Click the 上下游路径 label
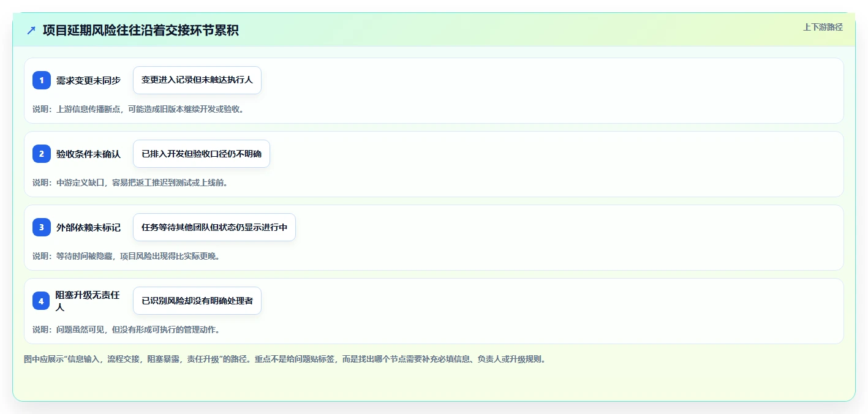This screenshot has width=868, height=414. tap(823, 27)
